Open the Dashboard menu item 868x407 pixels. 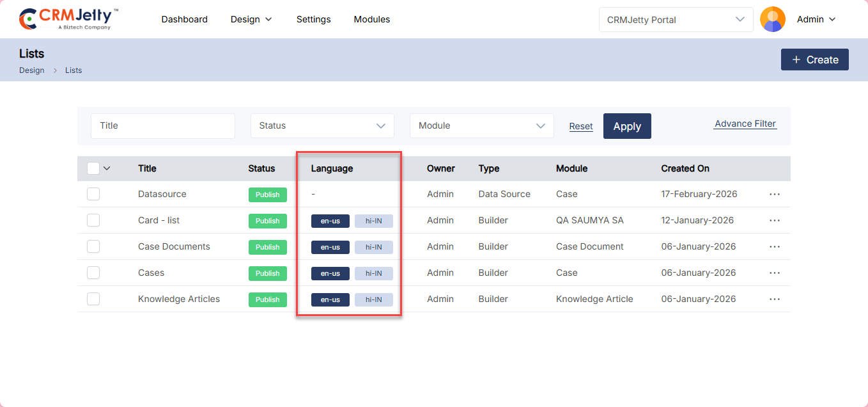click(x=184, y=19)
